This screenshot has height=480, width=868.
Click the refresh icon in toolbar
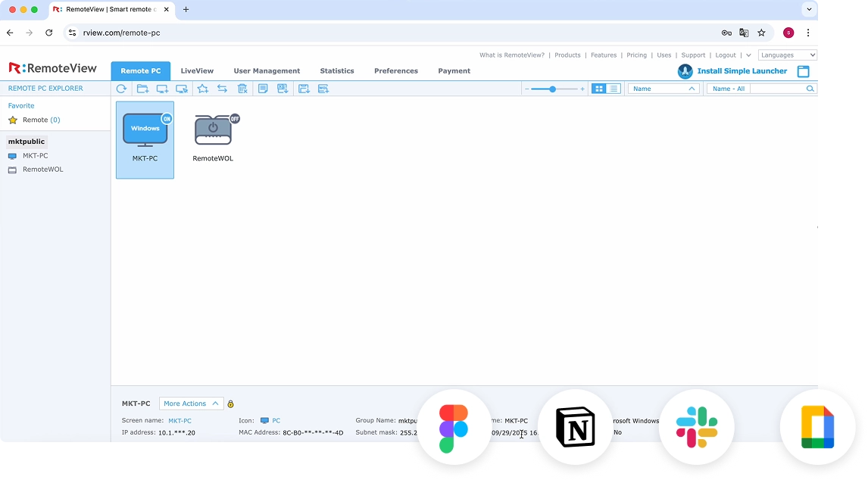click(121, 89)
